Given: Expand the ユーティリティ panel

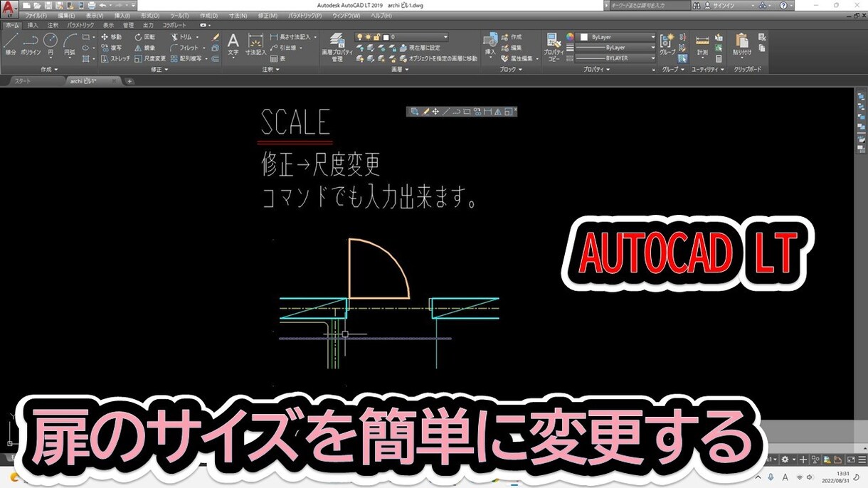Looking at the screenshot, I should click(x=707, y=70).
